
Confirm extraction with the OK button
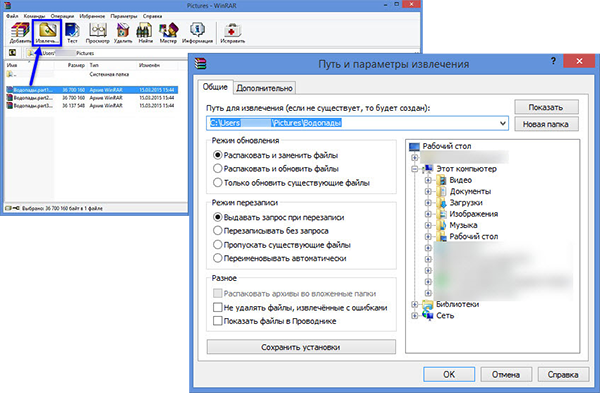pyautogui.click(x=449, y=374)
